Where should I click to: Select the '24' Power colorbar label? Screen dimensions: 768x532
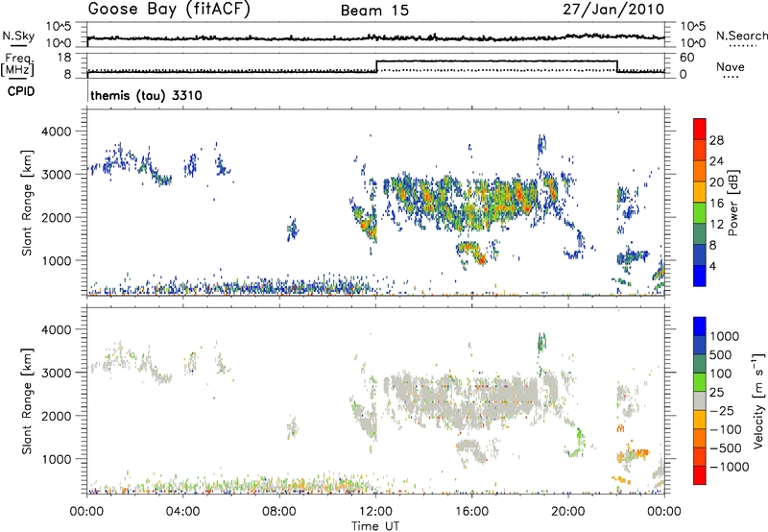716,161
